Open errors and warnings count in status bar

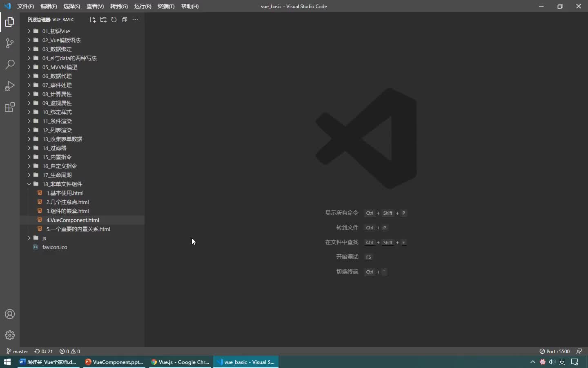point(70,351)
